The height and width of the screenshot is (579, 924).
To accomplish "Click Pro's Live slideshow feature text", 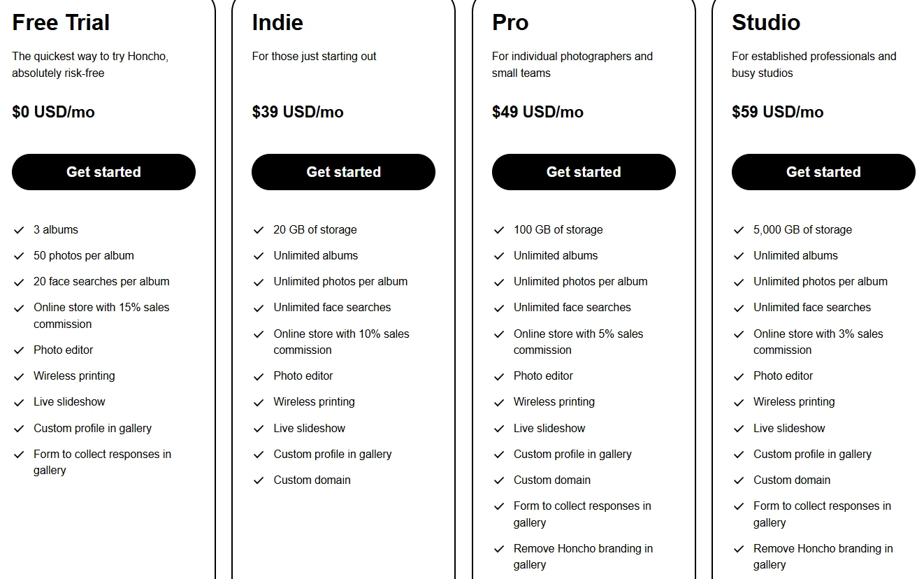I will tap(549, 428).
